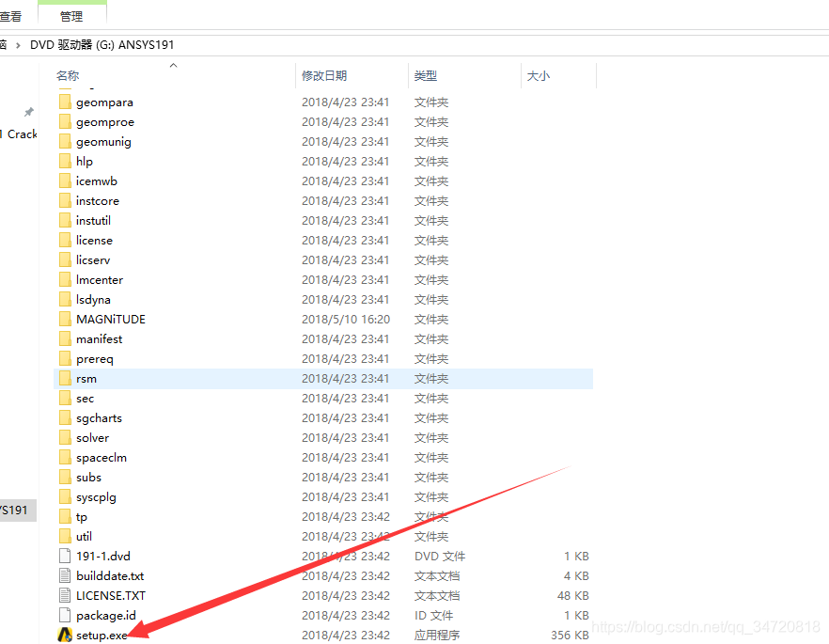Select the 191-1.dvd file name
The height and width of the screenshot is (644, 829).
pos(103,556)
